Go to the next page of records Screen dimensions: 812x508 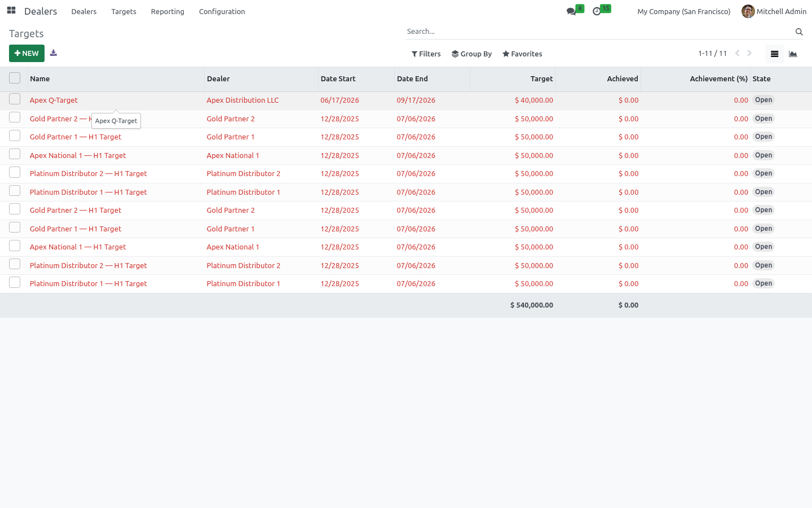click(749, 53)
